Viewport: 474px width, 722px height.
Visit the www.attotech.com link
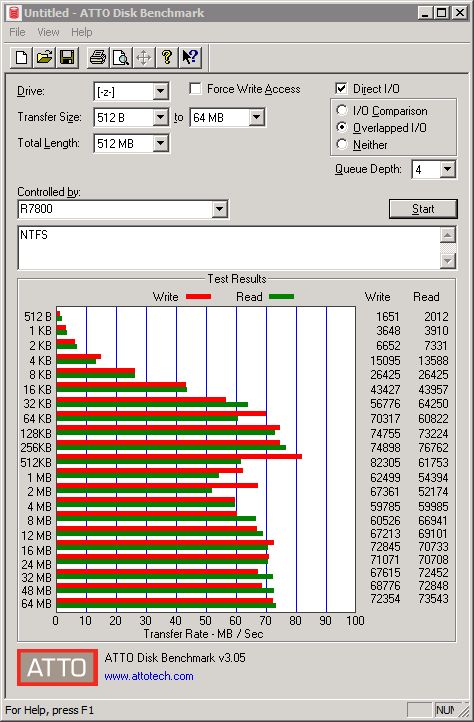tap(149, 676)
